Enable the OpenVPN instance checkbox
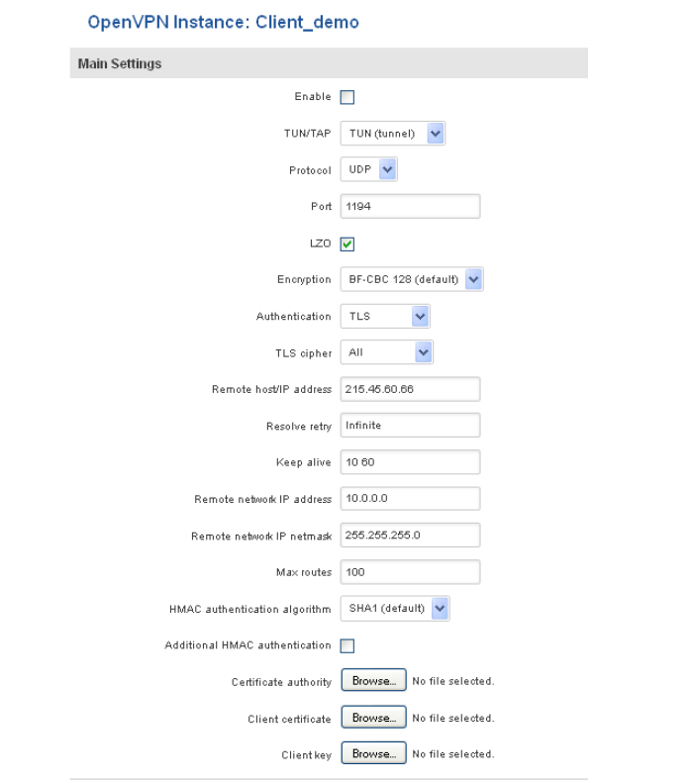The image size is (695, 784). (348, 97)
